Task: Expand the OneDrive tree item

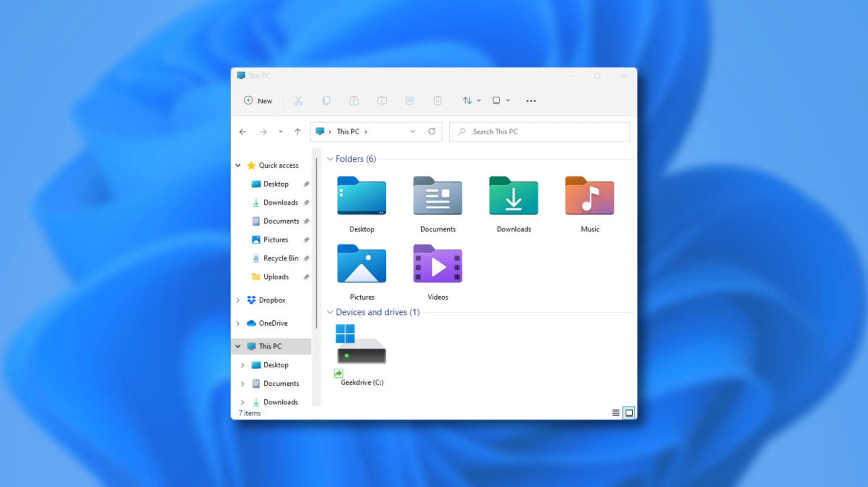Action: coord(238,323)
